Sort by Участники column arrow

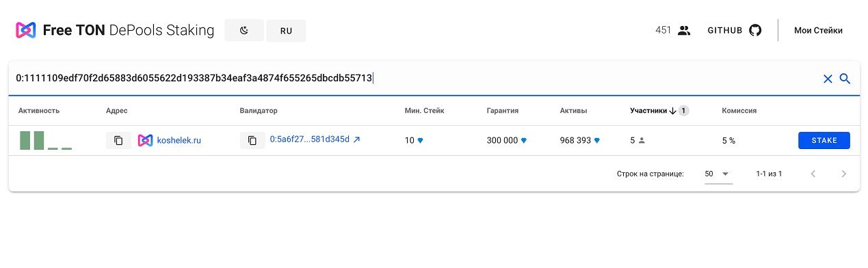(x=672, y=110)
